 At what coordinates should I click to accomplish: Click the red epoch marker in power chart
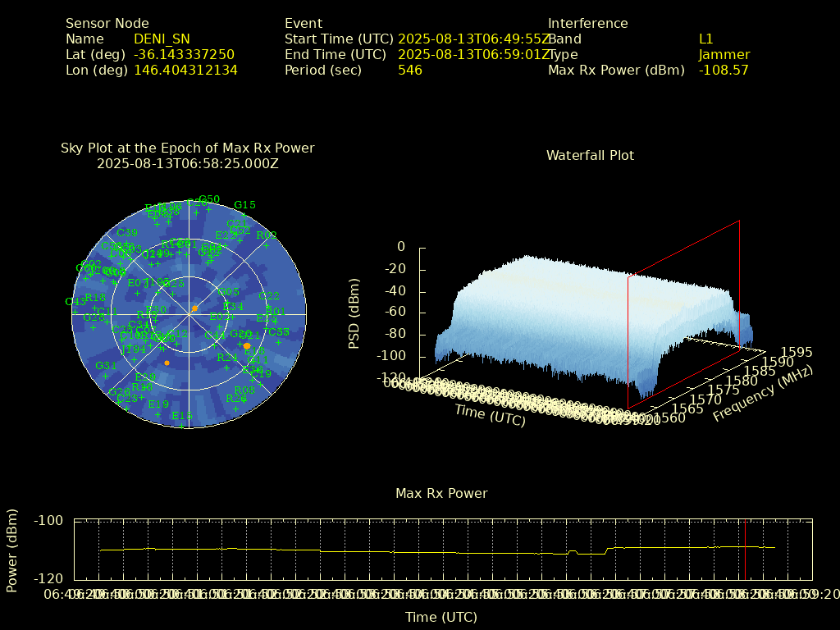pos(745,550)
